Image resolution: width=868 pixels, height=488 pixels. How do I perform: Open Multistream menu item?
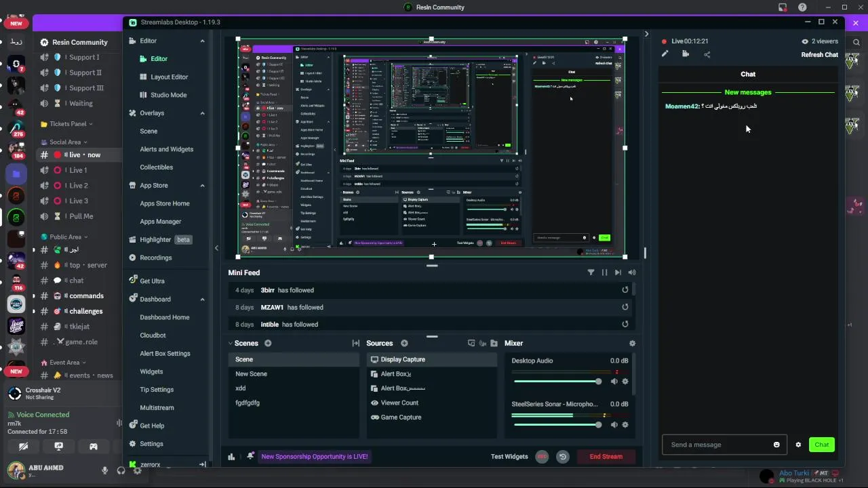pos(157,407)
